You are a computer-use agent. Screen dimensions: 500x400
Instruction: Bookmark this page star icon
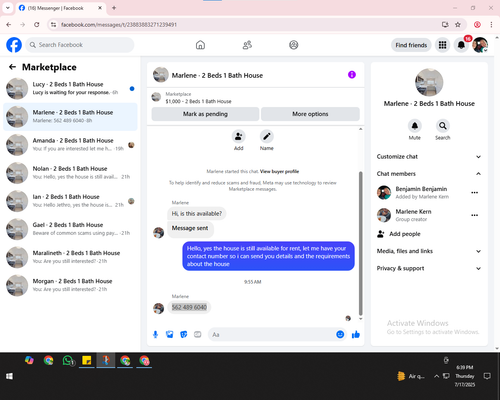point(458,24)
